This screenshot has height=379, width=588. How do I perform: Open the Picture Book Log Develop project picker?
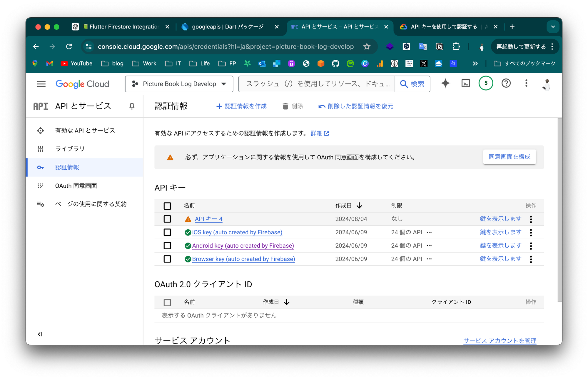coord(179,84)
